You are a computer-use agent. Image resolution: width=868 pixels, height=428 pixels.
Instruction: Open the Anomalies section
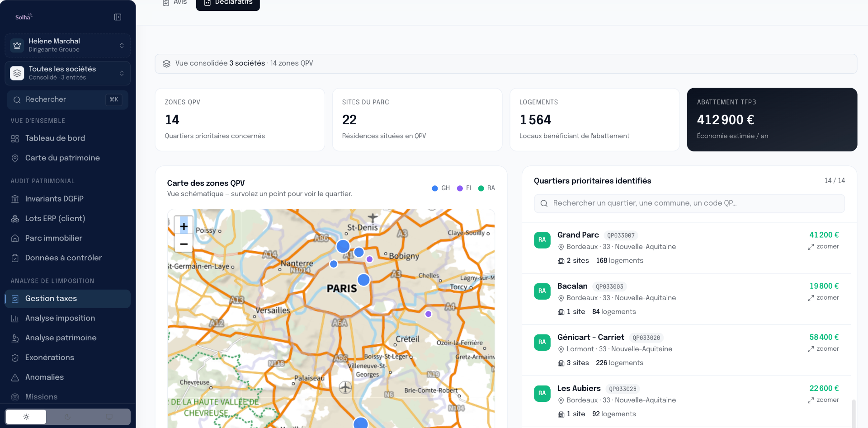[x=68, y=377]
